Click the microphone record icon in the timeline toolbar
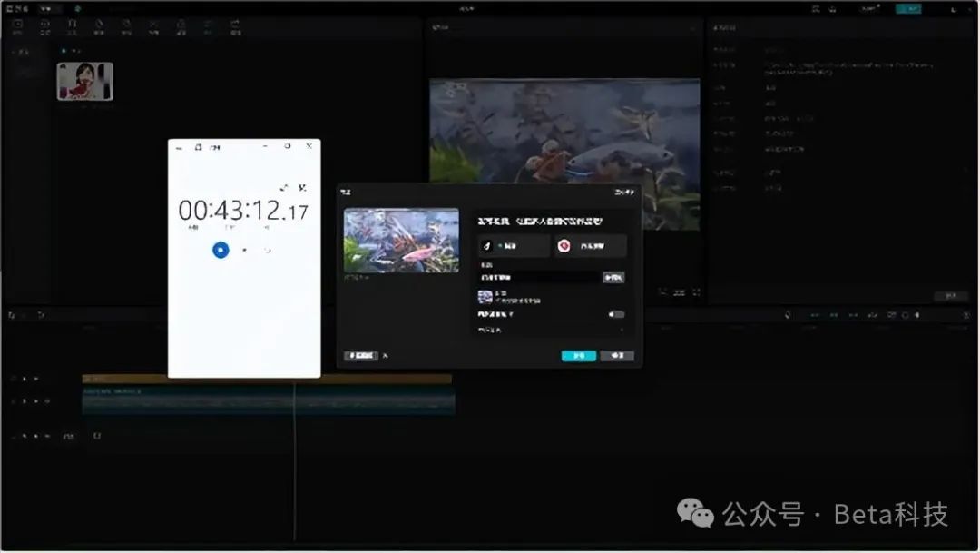 tap(788, 315)
